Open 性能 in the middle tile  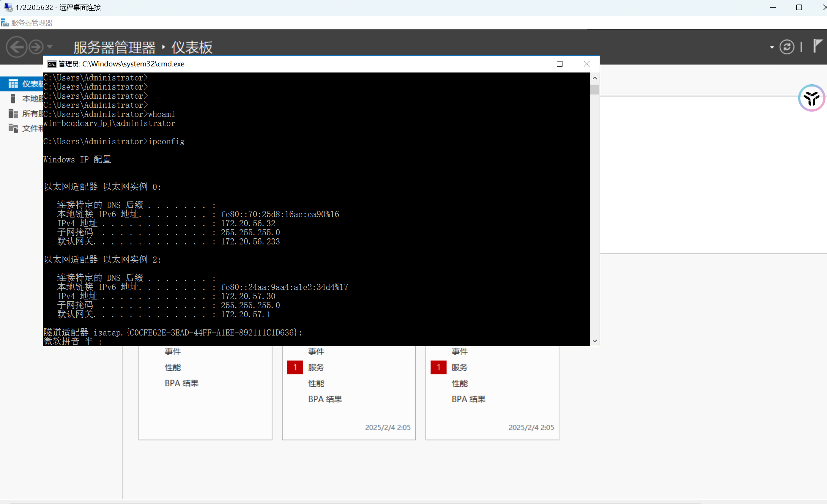point(316,383)
